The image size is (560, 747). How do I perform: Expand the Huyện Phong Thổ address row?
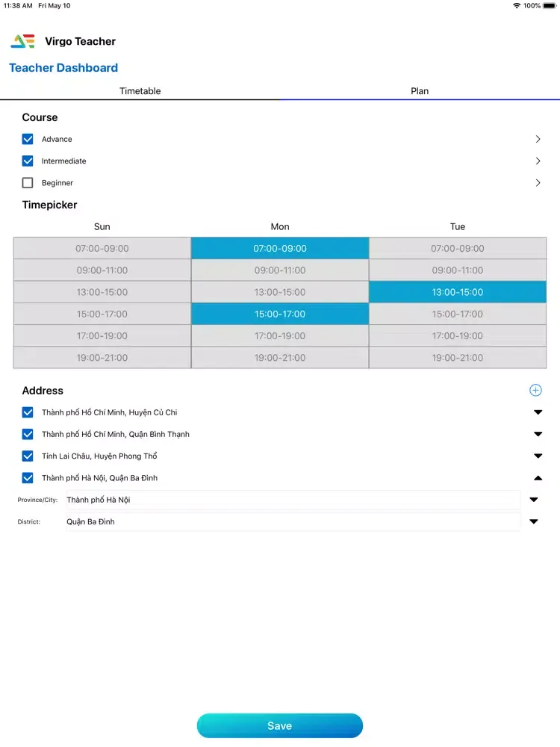[538, 456]
